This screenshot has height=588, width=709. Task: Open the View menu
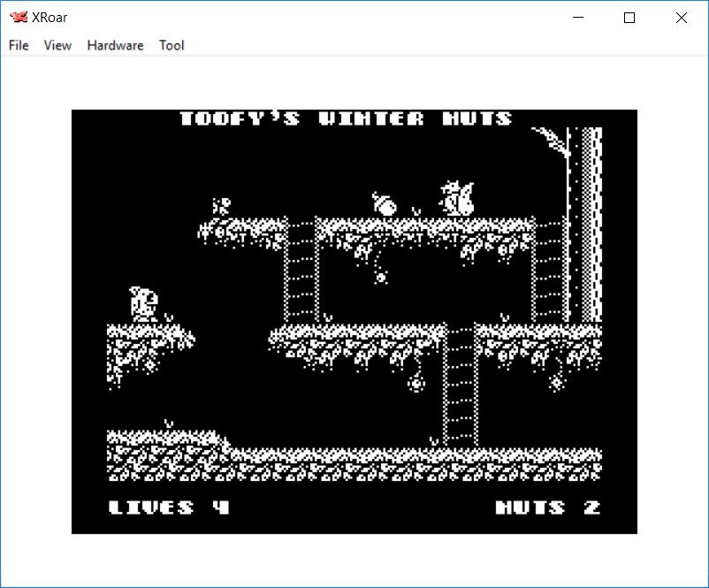click(57, 45)
